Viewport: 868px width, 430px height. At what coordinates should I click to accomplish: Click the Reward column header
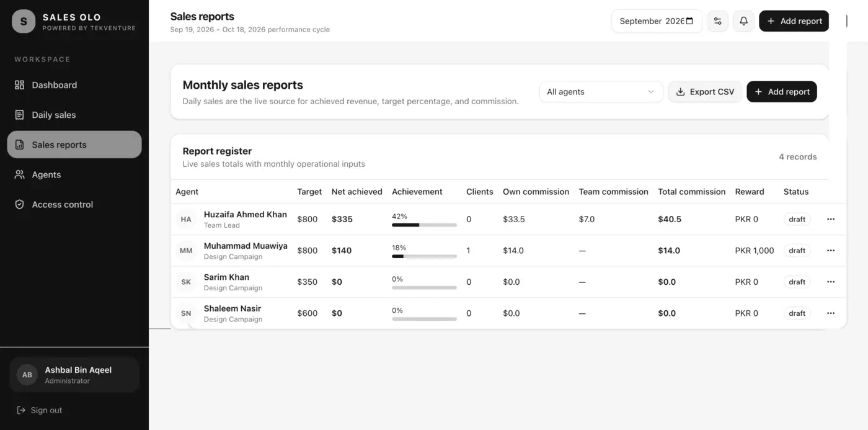click(750, 192)
